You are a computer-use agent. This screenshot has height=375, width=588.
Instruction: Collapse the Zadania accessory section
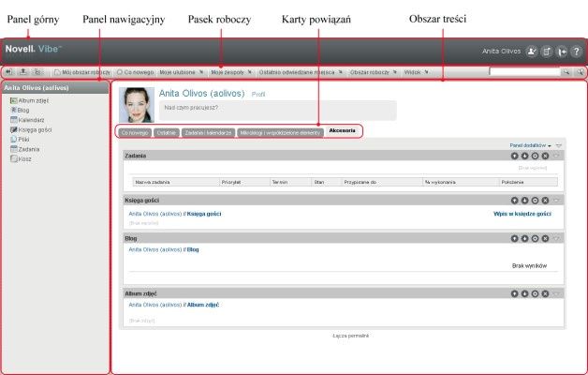coord(556,156)
